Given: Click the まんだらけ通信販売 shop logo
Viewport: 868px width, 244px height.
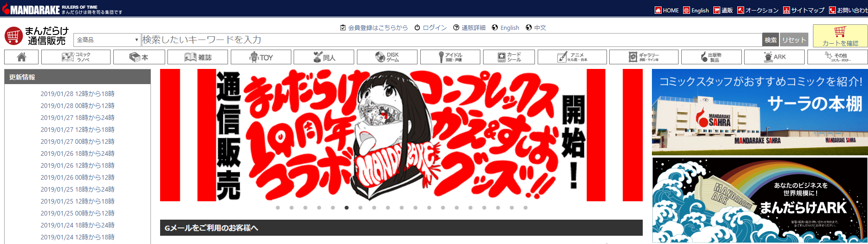Looking at the screenshot, I should point(36,35).
